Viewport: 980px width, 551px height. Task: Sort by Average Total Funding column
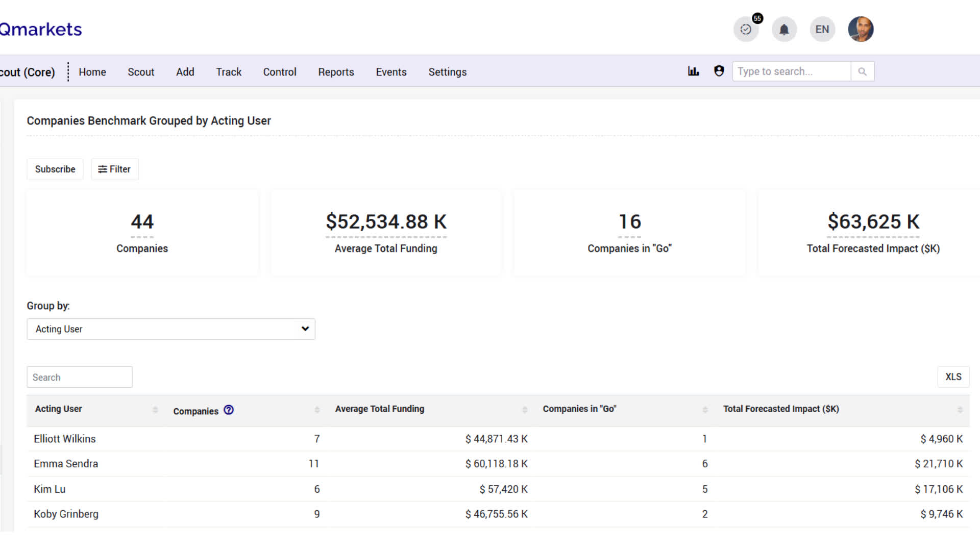coord(524,410)
